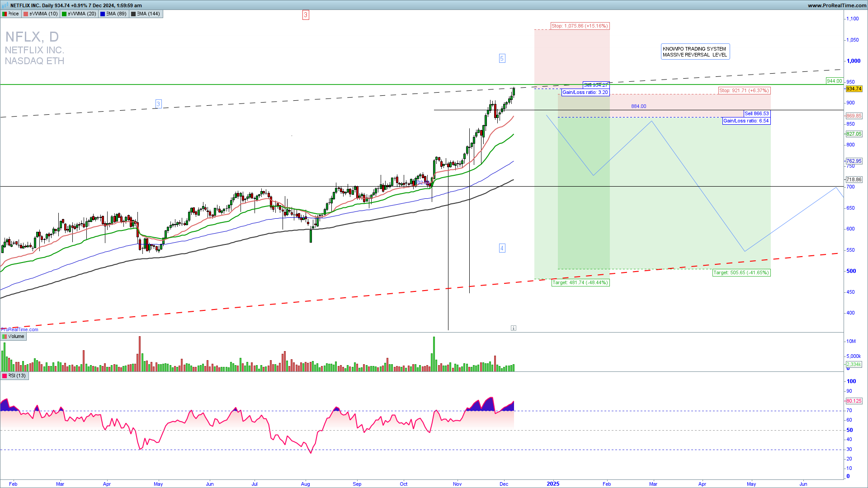868x488 pixels.
Task: Open the Price indicator settings tab
Action: [x=11, y=14]
